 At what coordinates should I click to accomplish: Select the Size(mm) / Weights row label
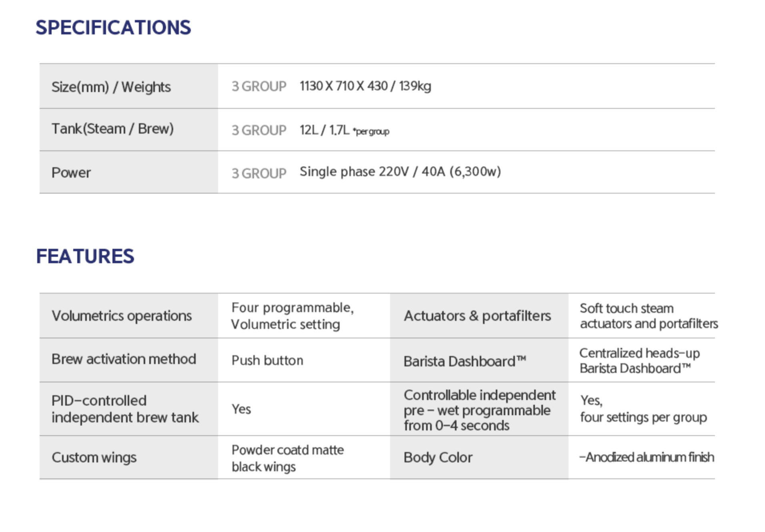pos(111,87)
